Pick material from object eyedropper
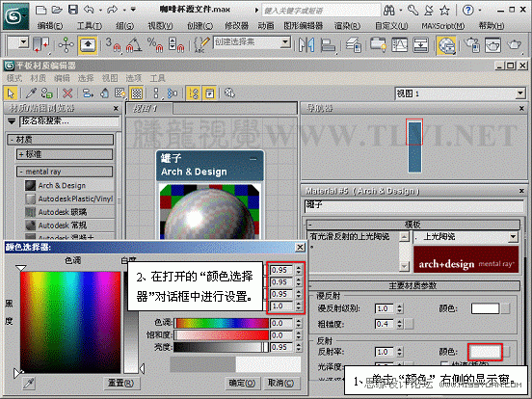 point(31,93)
